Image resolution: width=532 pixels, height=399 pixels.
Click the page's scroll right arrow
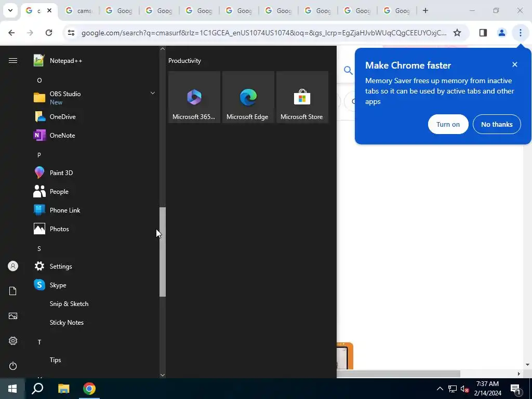point(519,374)
